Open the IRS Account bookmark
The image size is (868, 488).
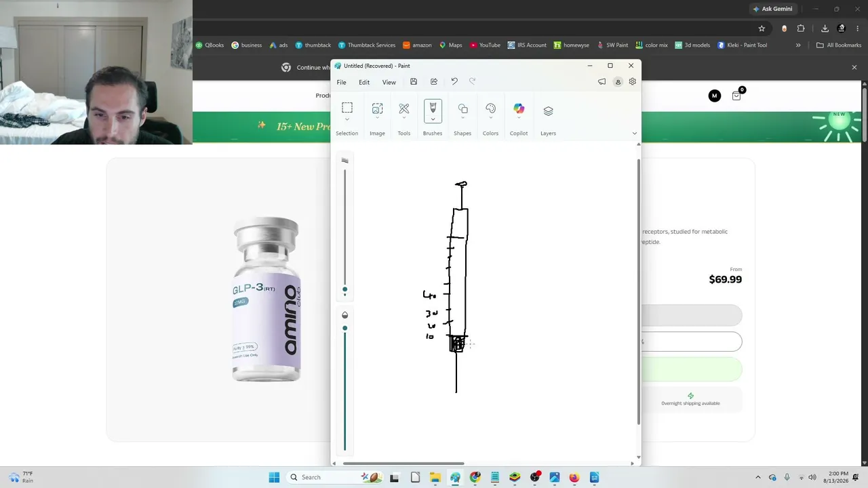pyautogui.click(x=527, y=45)
